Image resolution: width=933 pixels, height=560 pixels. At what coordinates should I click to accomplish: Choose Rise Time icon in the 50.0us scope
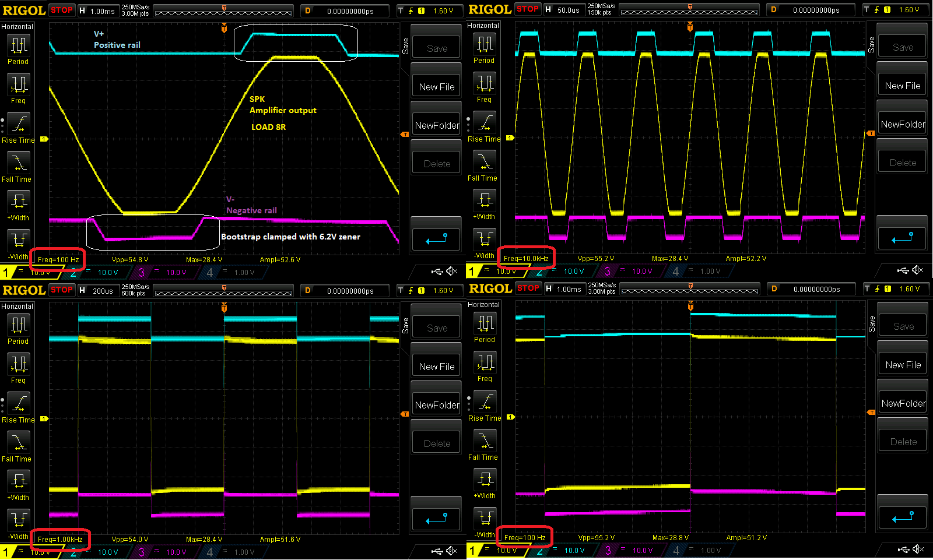tap(485, 122)
